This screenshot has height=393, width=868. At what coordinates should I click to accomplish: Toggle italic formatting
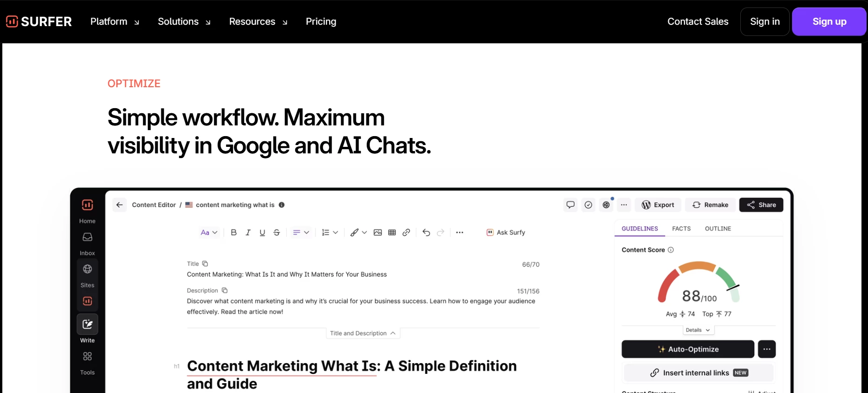point(248,232)
